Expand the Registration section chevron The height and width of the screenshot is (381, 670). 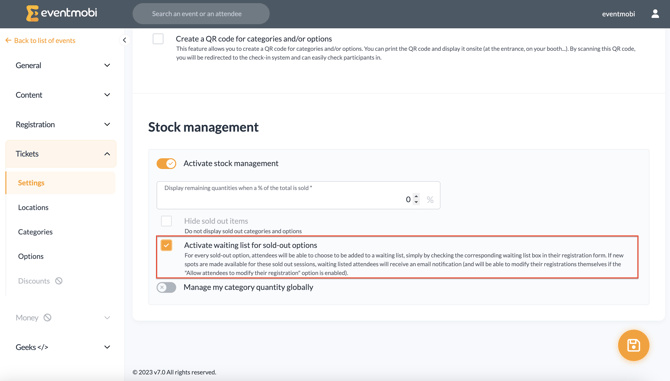pos(107,124)
